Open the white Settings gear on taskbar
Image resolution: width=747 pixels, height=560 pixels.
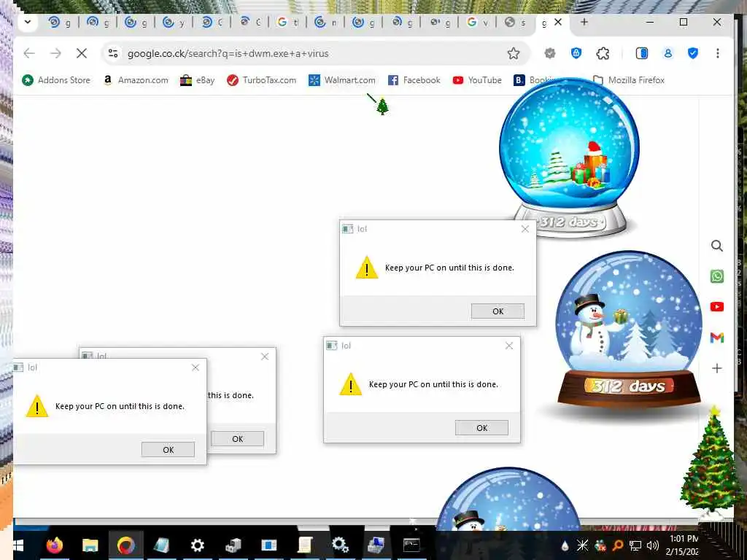pos(197,545)
